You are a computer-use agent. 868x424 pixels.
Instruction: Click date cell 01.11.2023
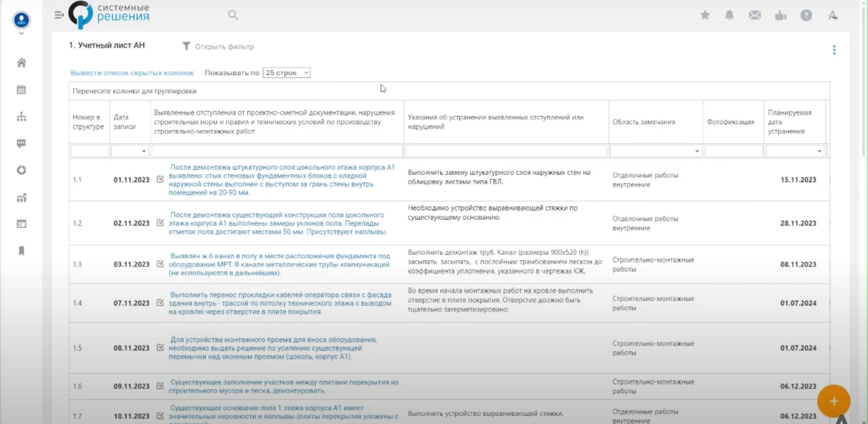(x=131, y=180)
